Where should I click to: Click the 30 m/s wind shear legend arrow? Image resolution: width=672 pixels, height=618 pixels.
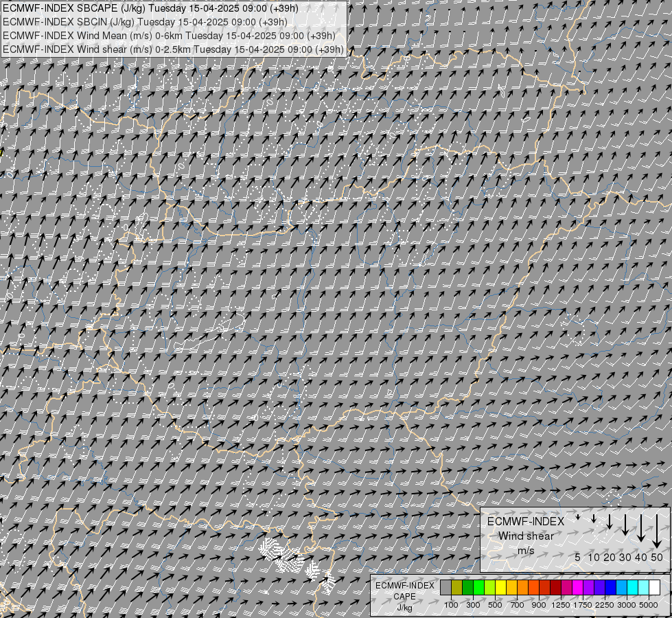(625, 525)
